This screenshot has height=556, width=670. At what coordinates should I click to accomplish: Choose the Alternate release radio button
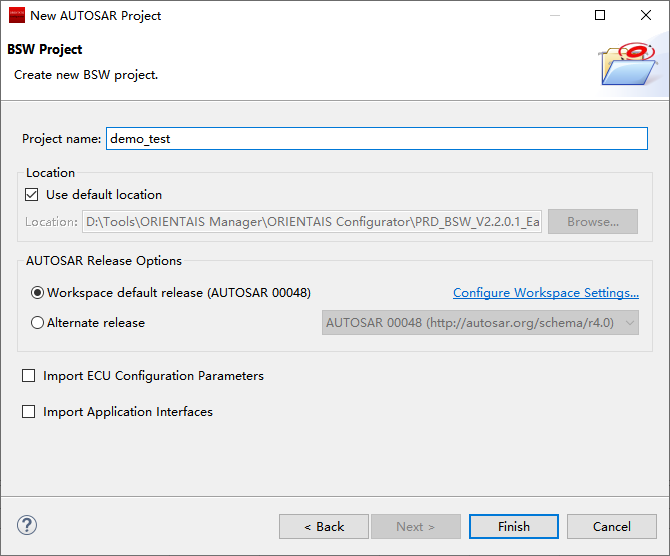38,323
